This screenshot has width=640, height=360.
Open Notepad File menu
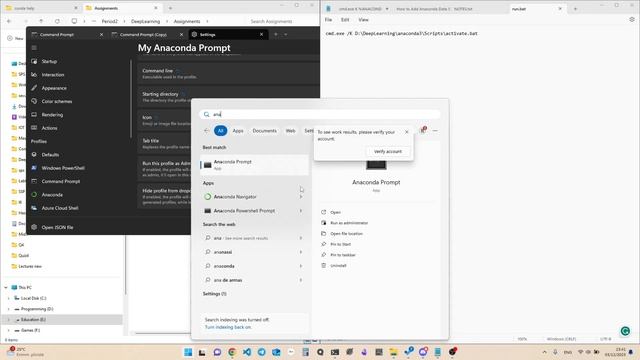[329, 20]
